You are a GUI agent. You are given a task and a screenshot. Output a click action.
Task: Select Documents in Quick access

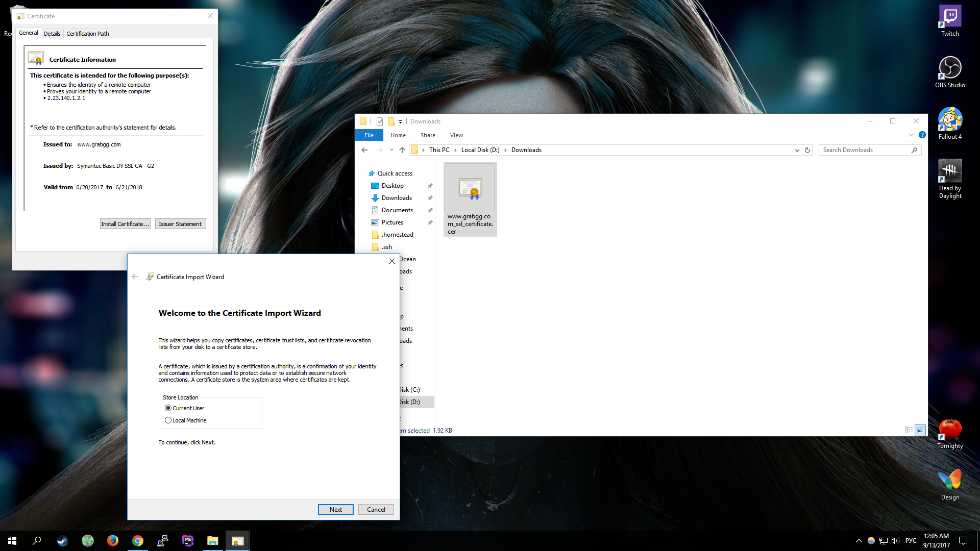(397, 210)
